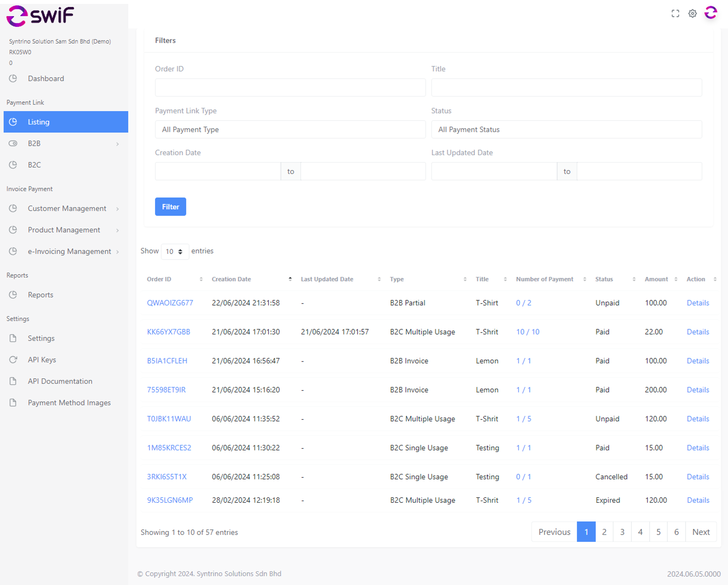The height and width of the screenshot is (585, 728).
Task: Go to page 3 of results
Action: 622,532
